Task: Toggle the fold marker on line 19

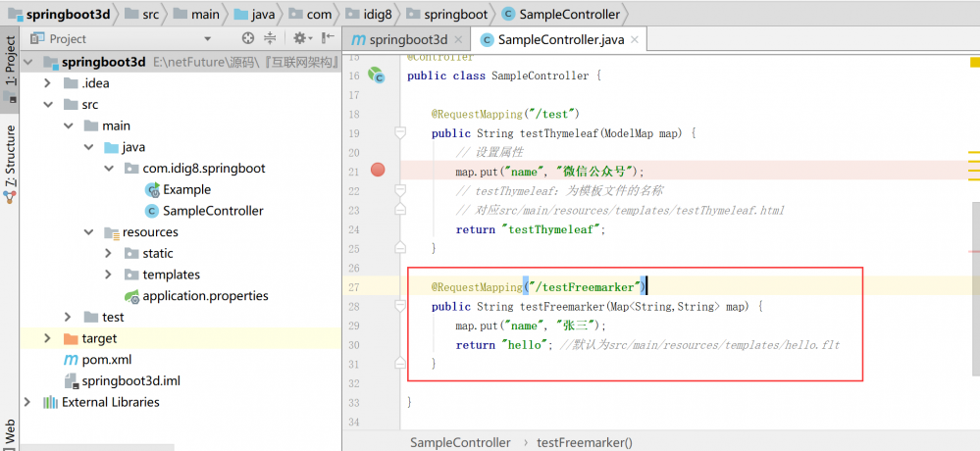Action: click(399, 132)
